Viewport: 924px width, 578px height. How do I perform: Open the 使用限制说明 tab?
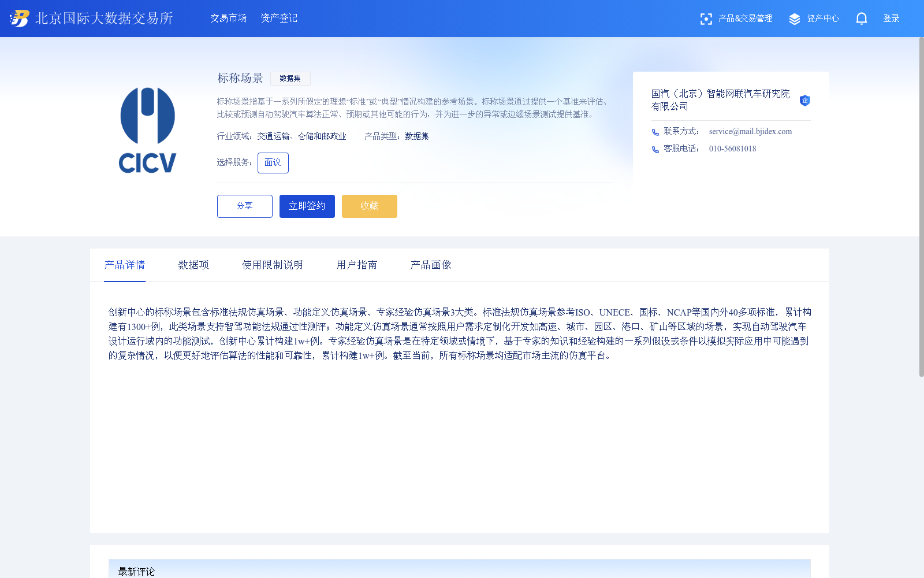point(273,265)
